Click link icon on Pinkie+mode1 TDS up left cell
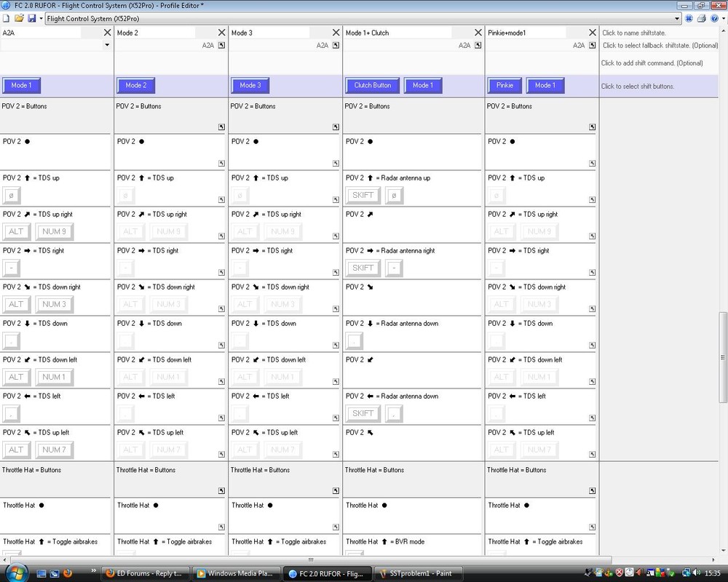The width and height of the screenshot is (728, 582). coord(592,455)
